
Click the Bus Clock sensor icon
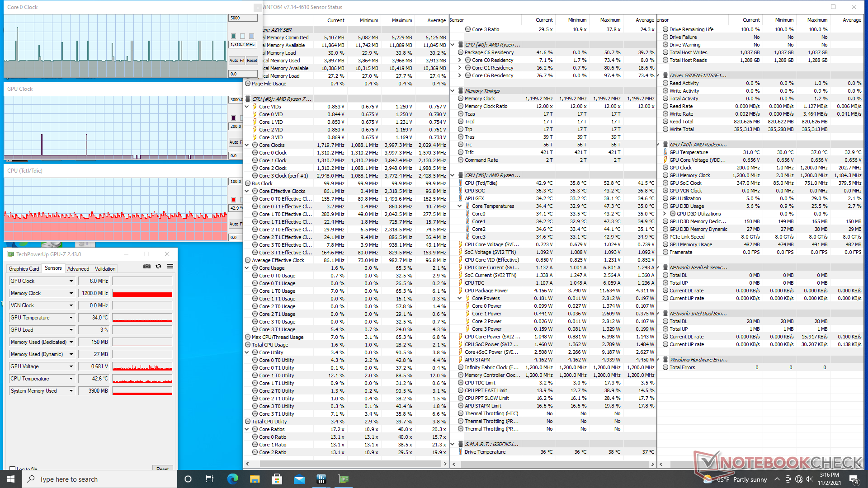(x=248, y=183)
